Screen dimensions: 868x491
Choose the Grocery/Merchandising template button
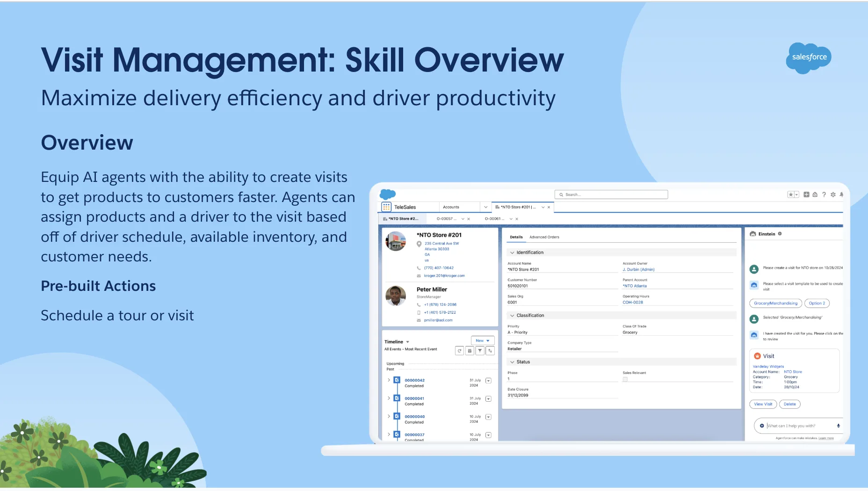776,303
